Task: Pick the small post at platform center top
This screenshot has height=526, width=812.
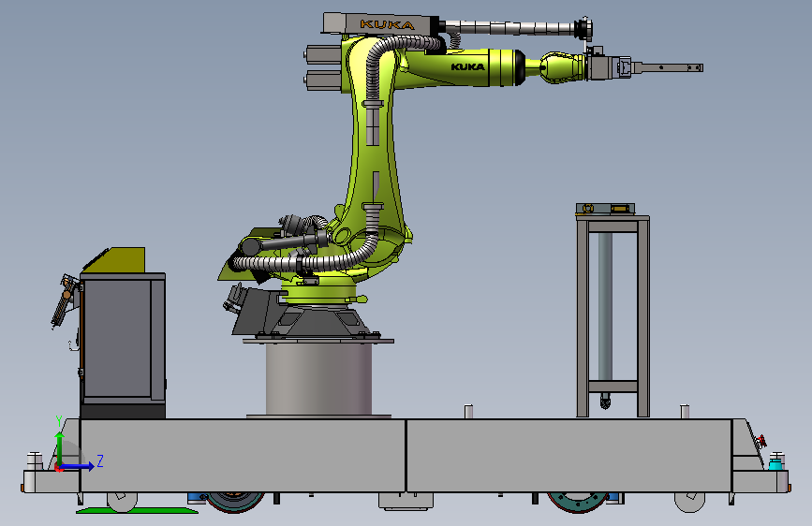Action: 468,412
